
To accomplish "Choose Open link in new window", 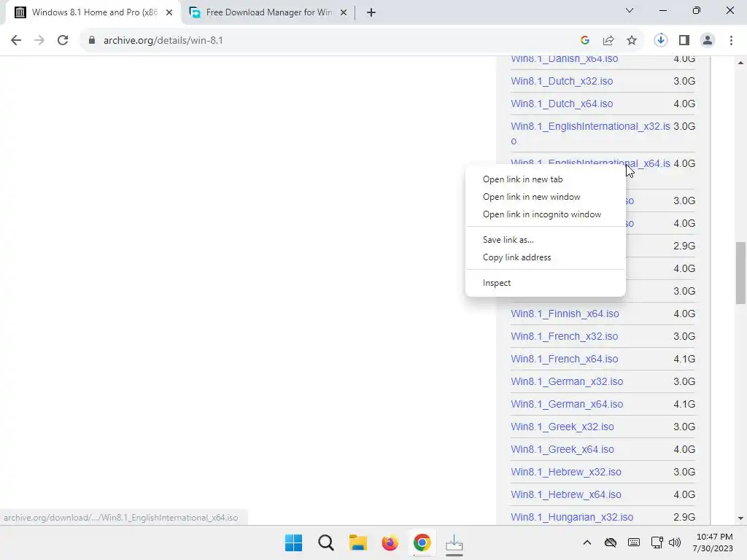I will [x=531, y=197].
